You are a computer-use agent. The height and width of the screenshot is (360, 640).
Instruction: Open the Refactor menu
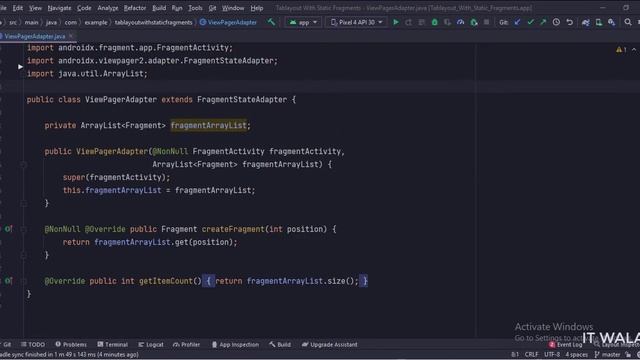tap(135, 8)
